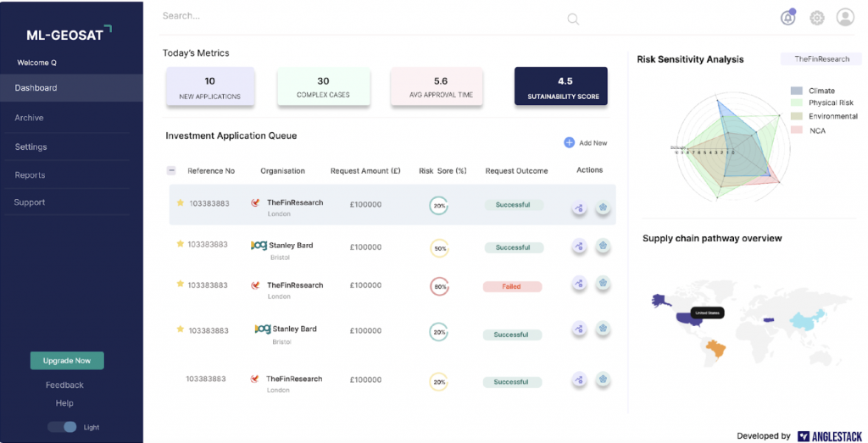The image size is (868, 443).
Task: Open the Feedback link
Action: [x=64, y=385]
